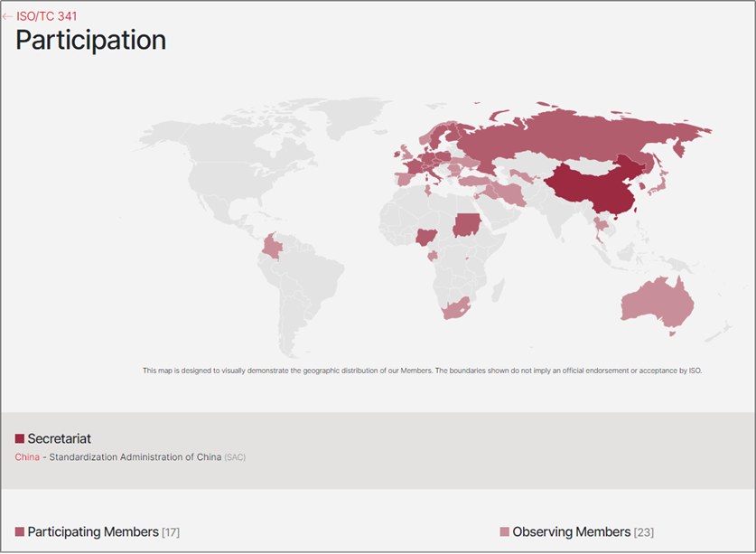Click Iran on the world map
Screen dimensions: 756x554
512,192
